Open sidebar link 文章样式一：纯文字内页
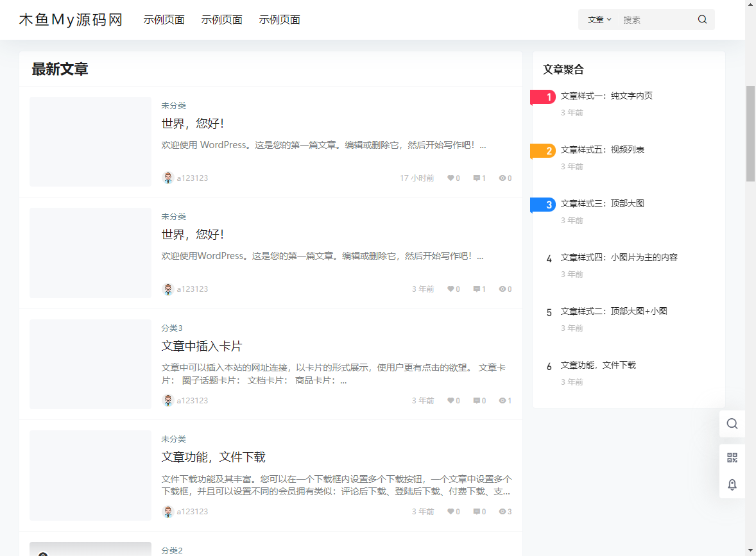The image size is (756, 556). [x=606, y=96]
